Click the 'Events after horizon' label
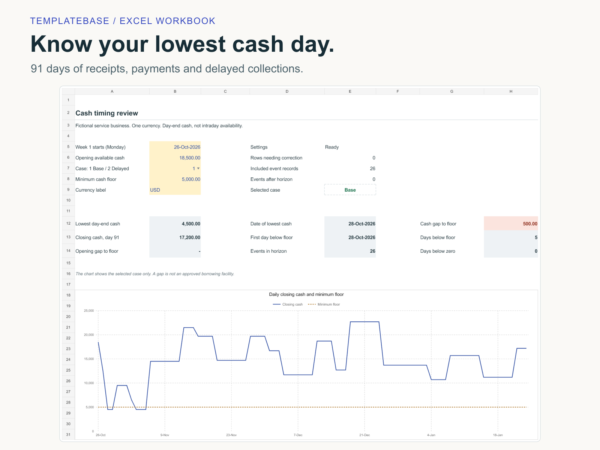 click(271, 179)
